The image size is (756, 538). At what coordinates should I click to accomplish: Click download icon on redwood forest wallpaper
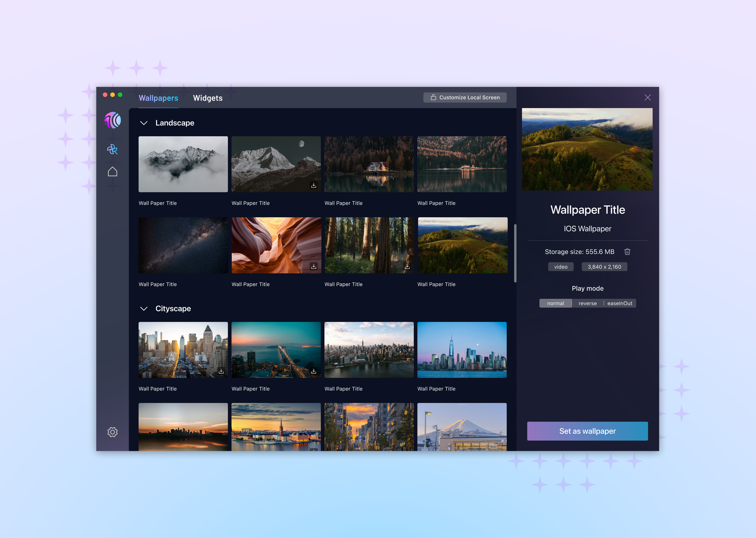point(407,266)
